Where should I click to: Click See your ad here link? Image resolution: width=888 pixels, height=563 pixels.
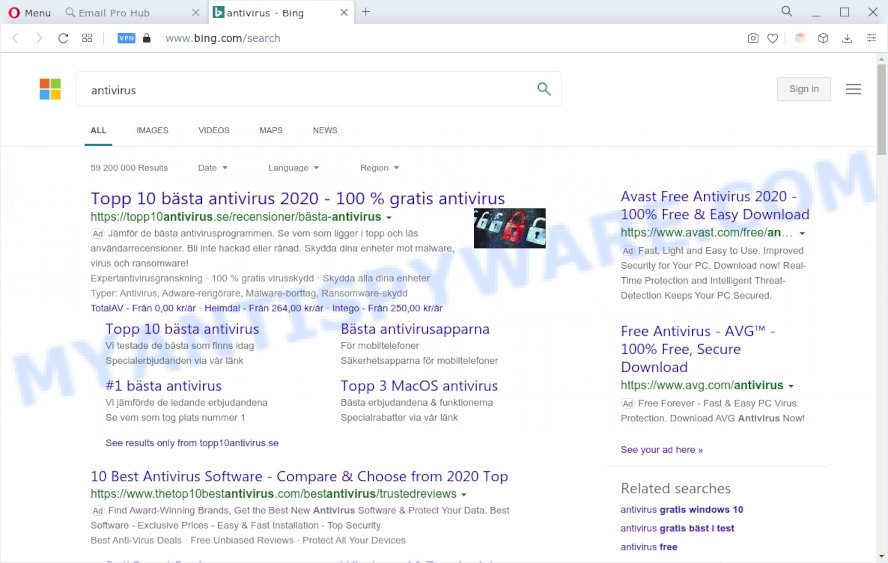coord(661,450)
